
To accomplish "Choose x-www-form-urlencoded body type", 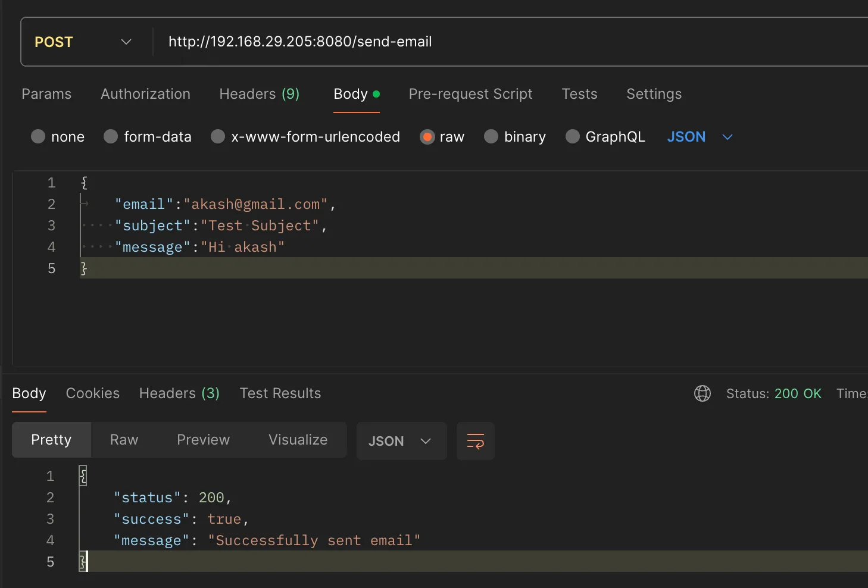I will [218, 137].
